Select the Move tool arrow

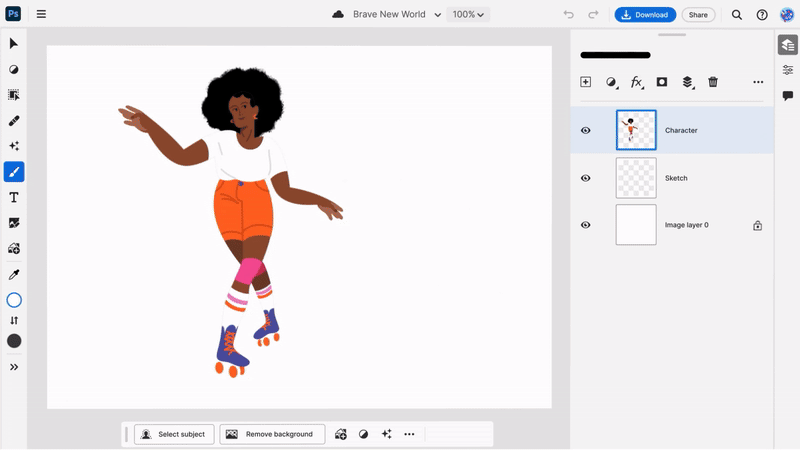tap(14, 44)
